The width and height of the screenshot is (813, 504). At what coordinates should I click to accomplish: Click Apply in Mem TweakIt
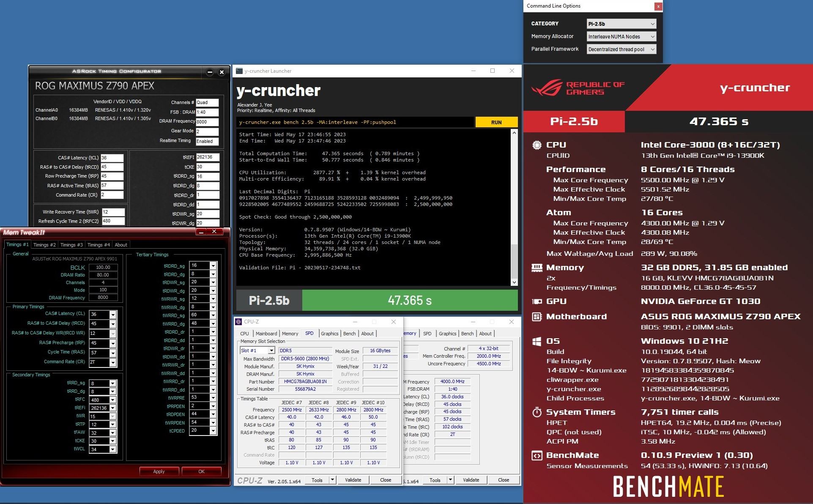[159, 471]
